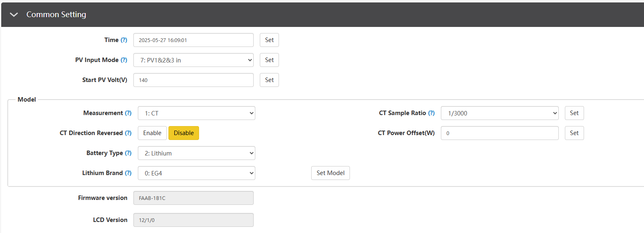Viewport: 644px width, 233px height.
Task: Click help icon for CT Direction Reversed
Action: pos(128,133)
